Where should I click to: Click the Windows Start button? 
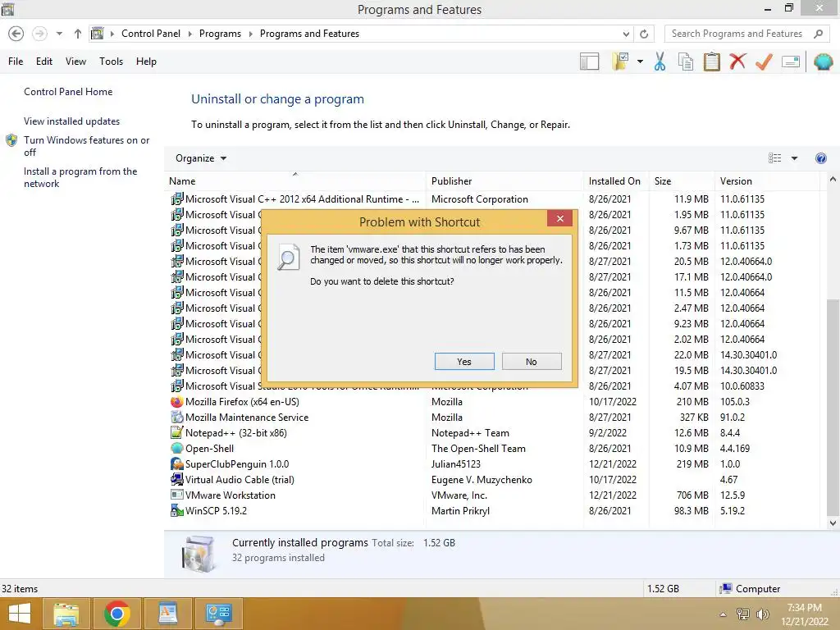click(x=20, y=614)
